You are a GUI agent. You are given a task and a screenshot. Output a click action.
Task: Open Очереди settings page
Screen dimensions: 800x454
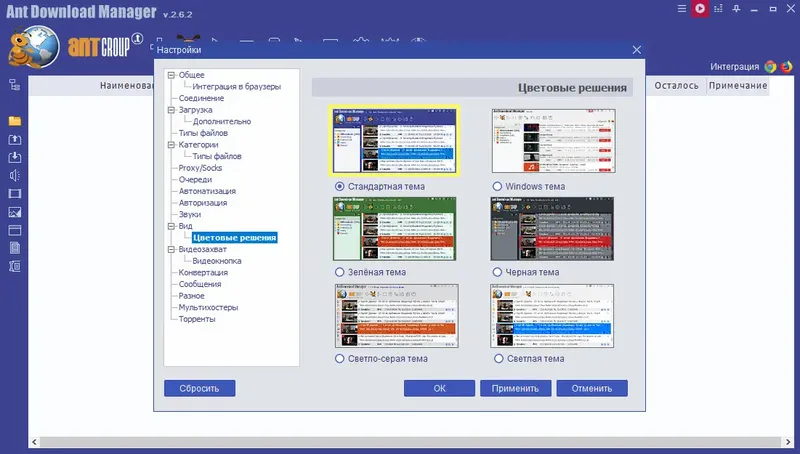tap(195, 180)
